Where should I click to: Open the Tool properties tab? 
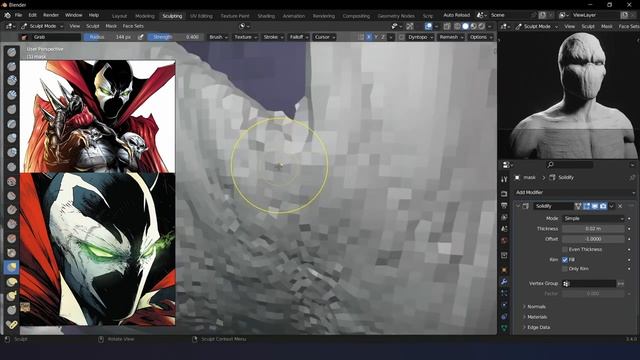pyautogui.click(x=504, y=179)
